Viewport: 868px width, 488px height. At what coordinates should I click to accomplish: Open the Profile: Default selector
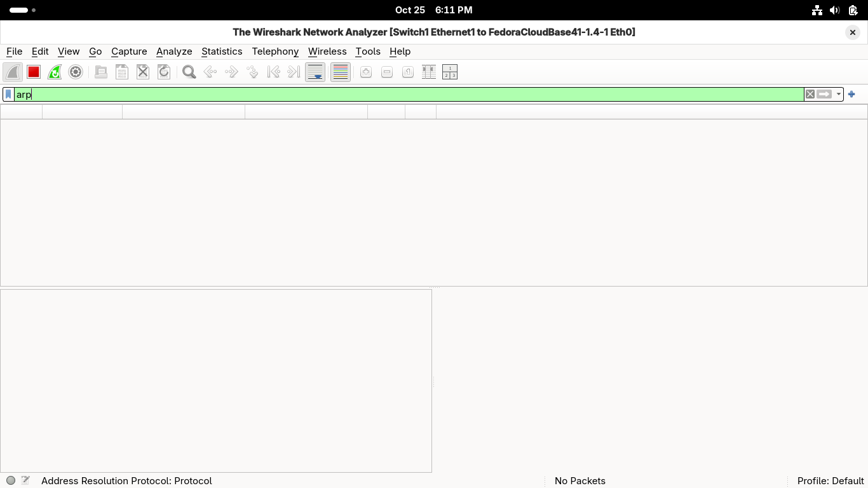click(x=830, y=481)
